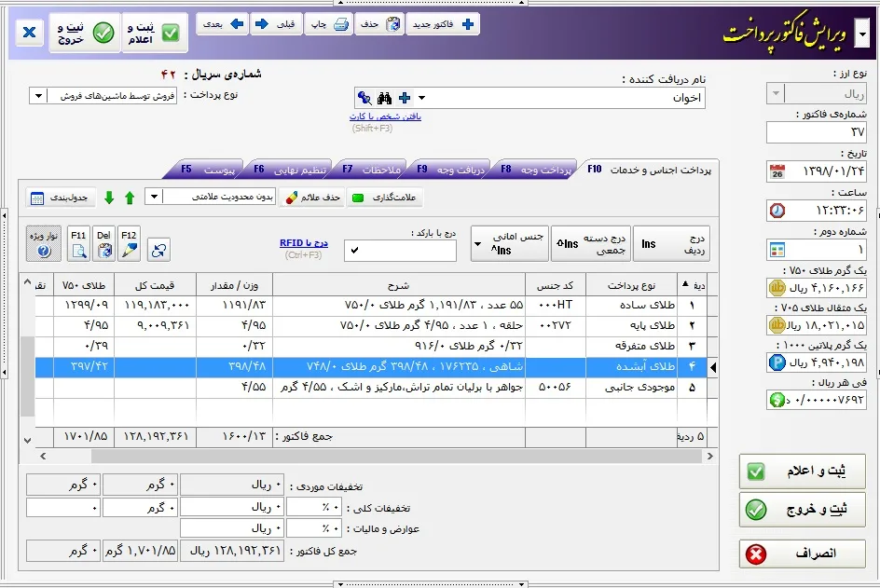Click the شماره‌ی فاکتور field showing ۳۷
The image size is (880, 588).
click(816, 132)
